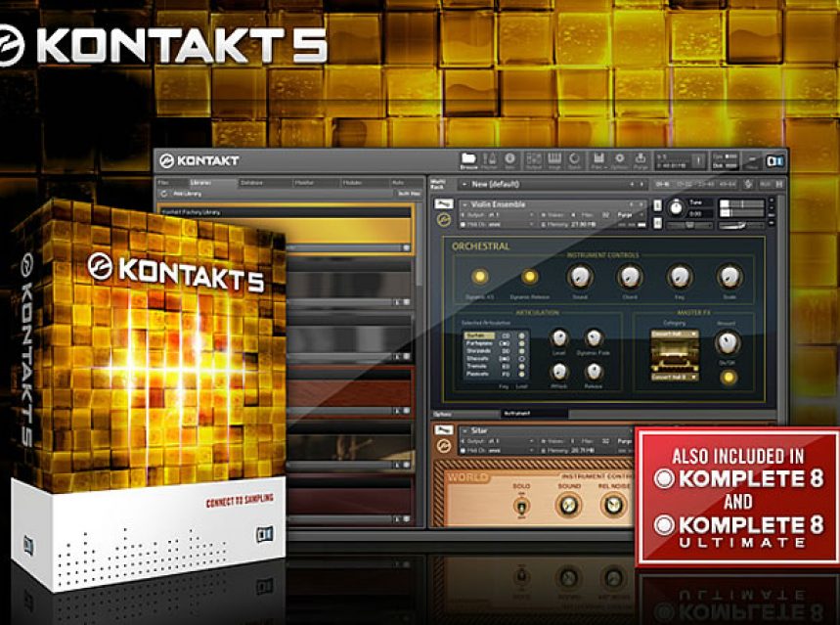The width and height of the screenshot is (840, 625).
Task: Click the Violin Ensemble pan slider
Action: pyautogui.click(x=741, y=213)
